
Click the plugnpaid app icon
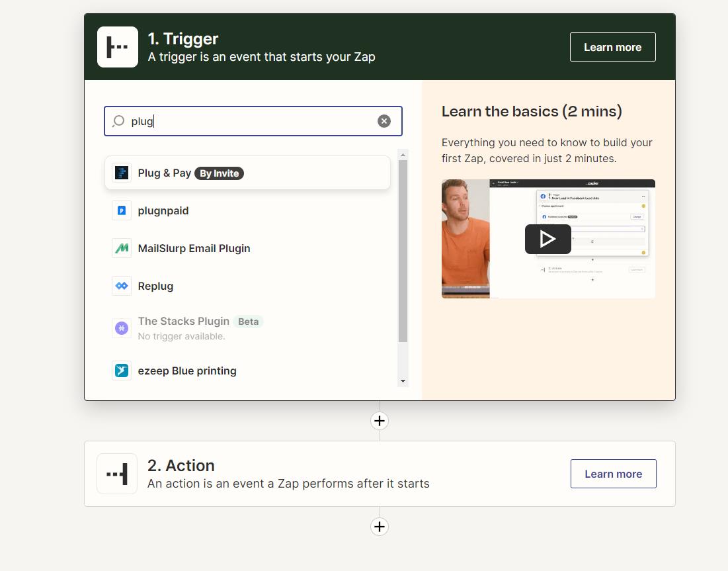click(x=122, y=210)
